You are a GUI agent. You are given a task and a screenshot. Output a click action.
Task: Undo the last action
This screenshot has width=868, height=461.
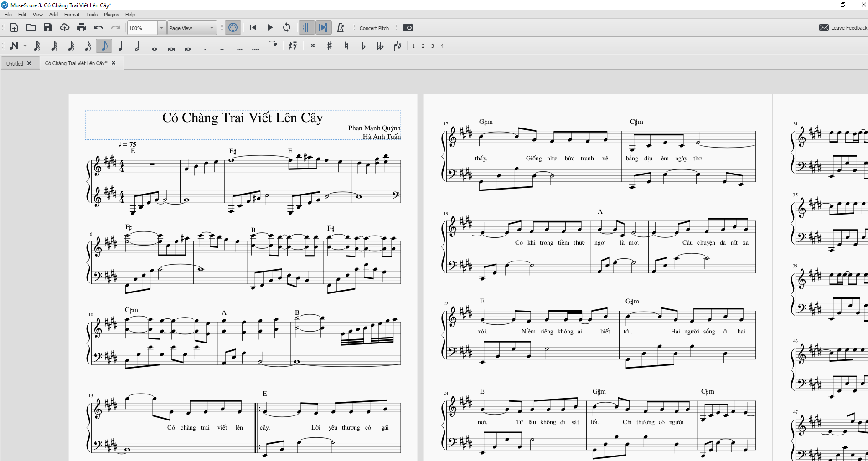click(x=98, y=28)
